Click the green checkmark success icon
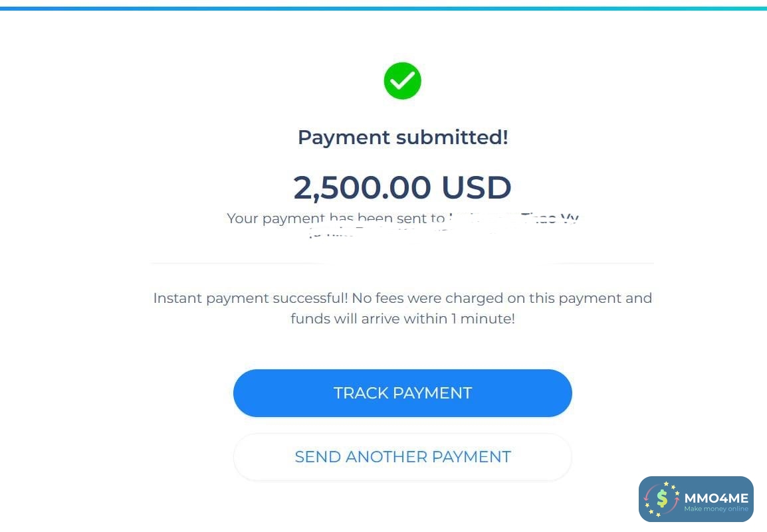The height and width of the screenshot is (532, 767). click(402, 81)
